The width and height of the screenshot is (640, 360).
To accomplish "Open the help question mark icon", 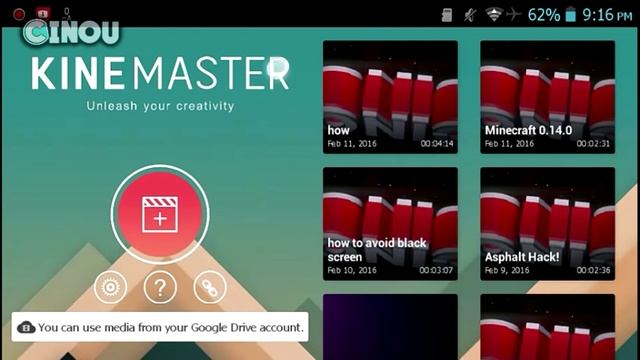I will point(160,287).
